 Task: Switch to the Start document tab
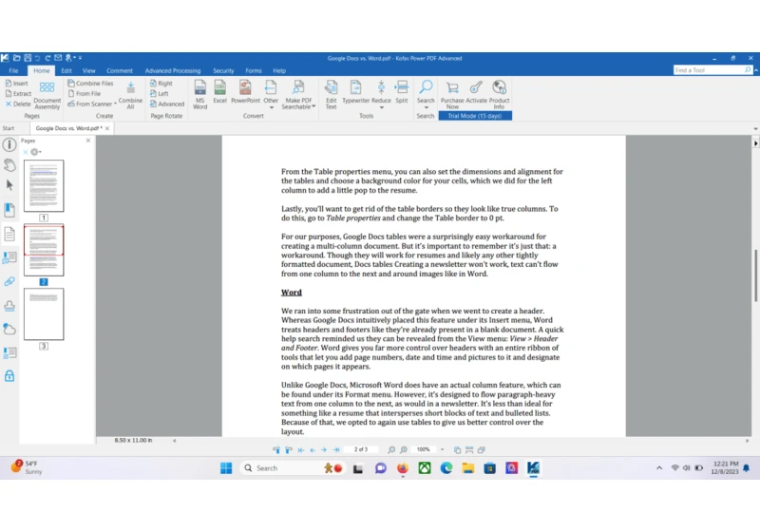click(9, 128)
